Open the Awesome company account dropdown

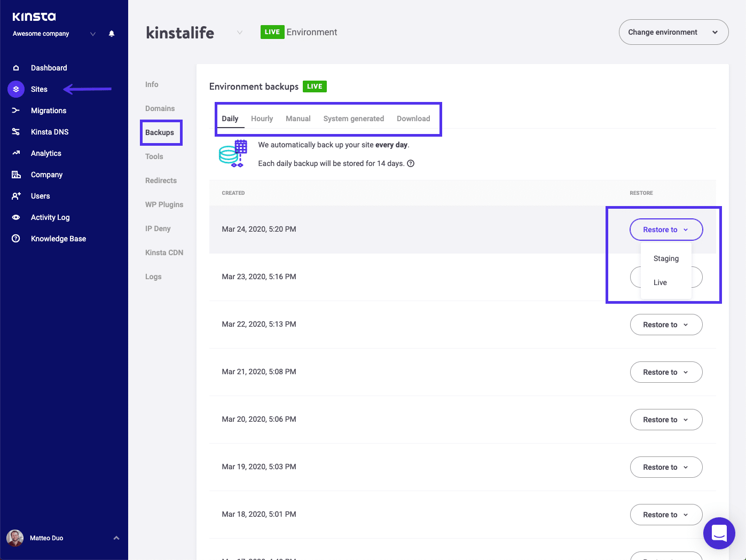pyautogui.click(x=92, y=34)
